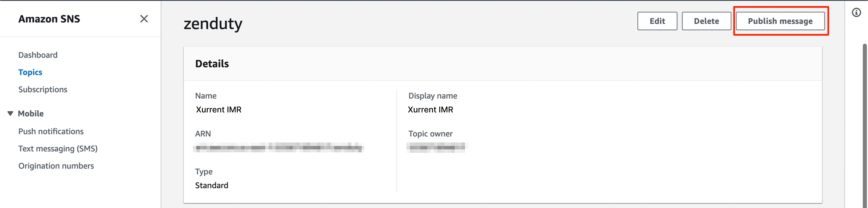
Task: Open Origination numbers page
Action: [x=56, y=166]
